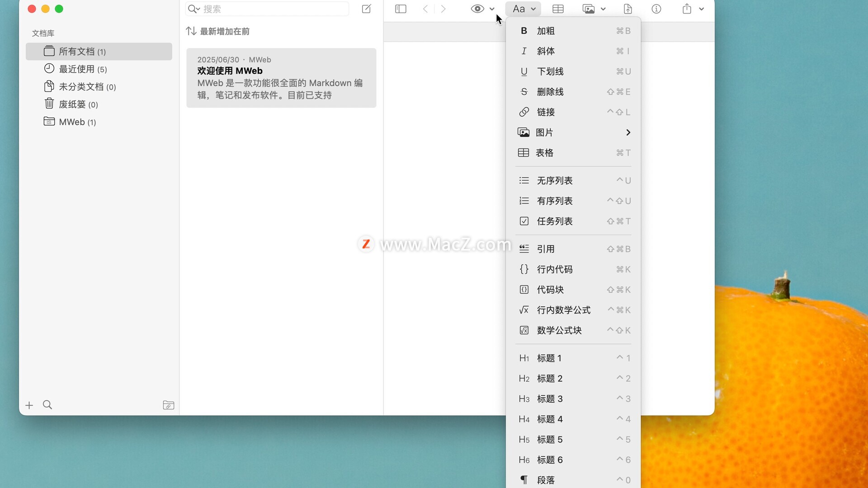Apply 删除线 strikethrough formatting
The image size is (868, 488).
[x=573, y=92]
